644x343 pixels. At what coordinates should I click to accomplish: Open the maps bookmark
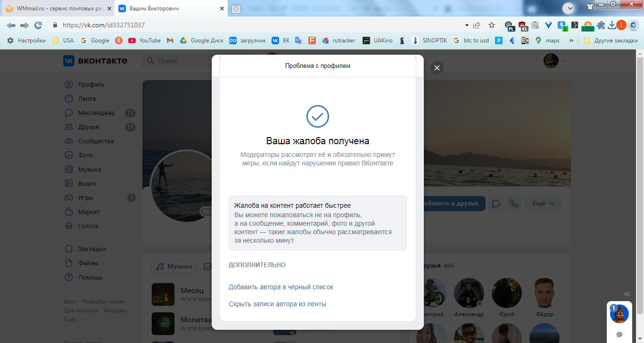[x=547, y=41]
